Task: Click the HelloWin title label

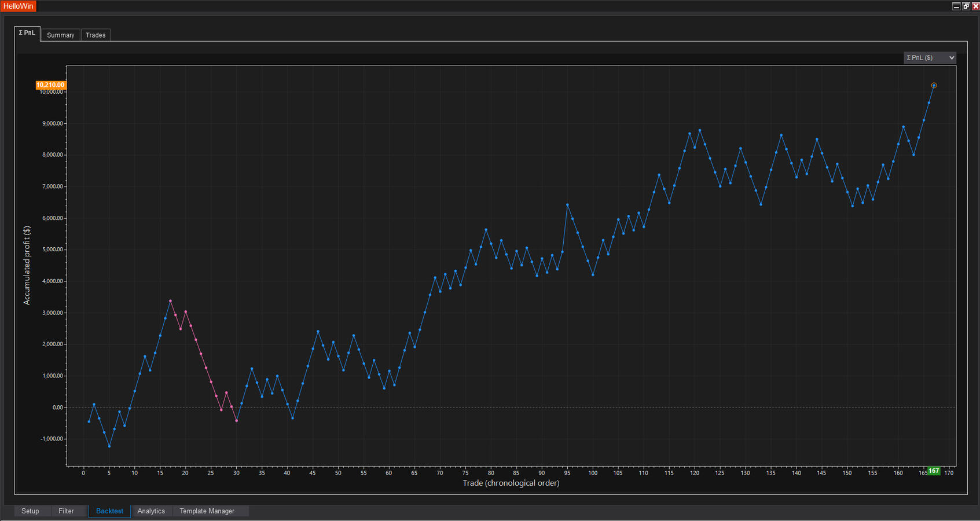Action: (x=19, y=6)
